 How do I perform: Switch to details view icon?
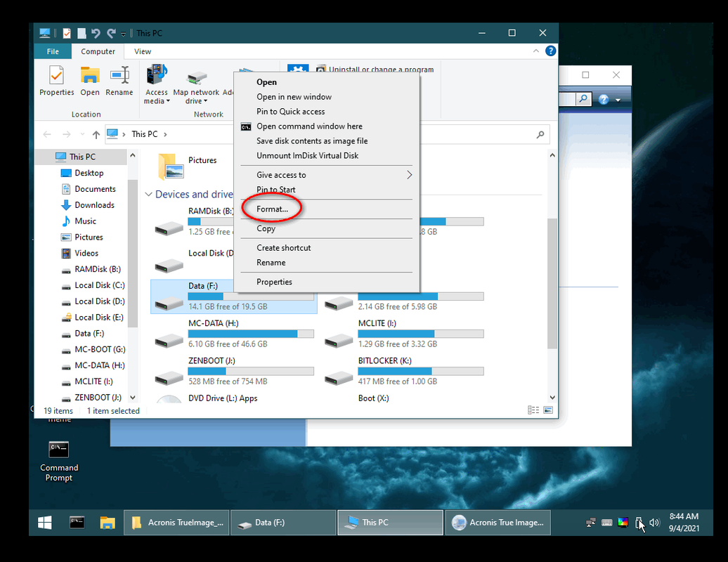click(x=533, y=410)
